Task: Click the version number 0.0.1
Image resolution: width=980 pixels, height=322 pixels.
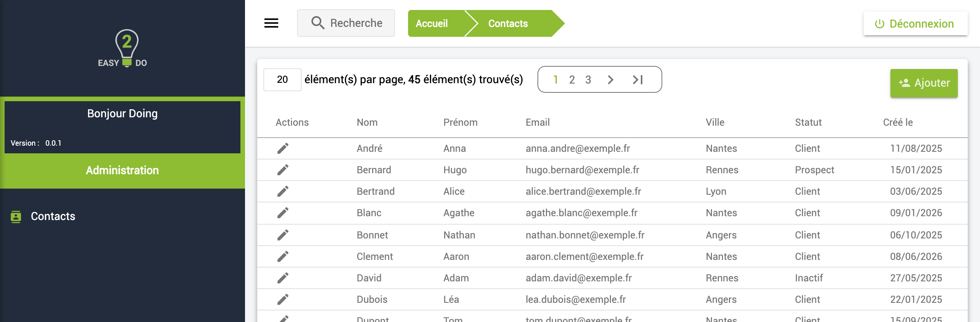Action: coord(53,143)
